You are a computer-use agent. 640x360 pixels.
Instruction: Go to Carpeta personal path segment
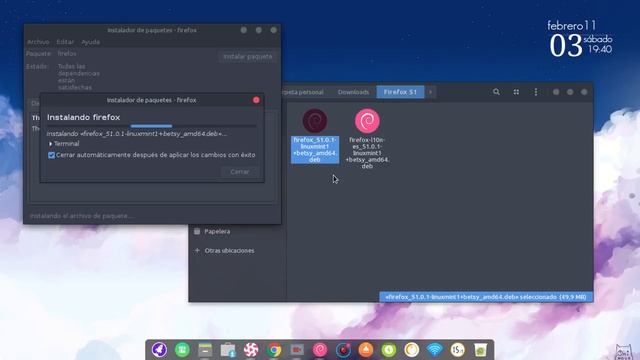pos(302,92)
